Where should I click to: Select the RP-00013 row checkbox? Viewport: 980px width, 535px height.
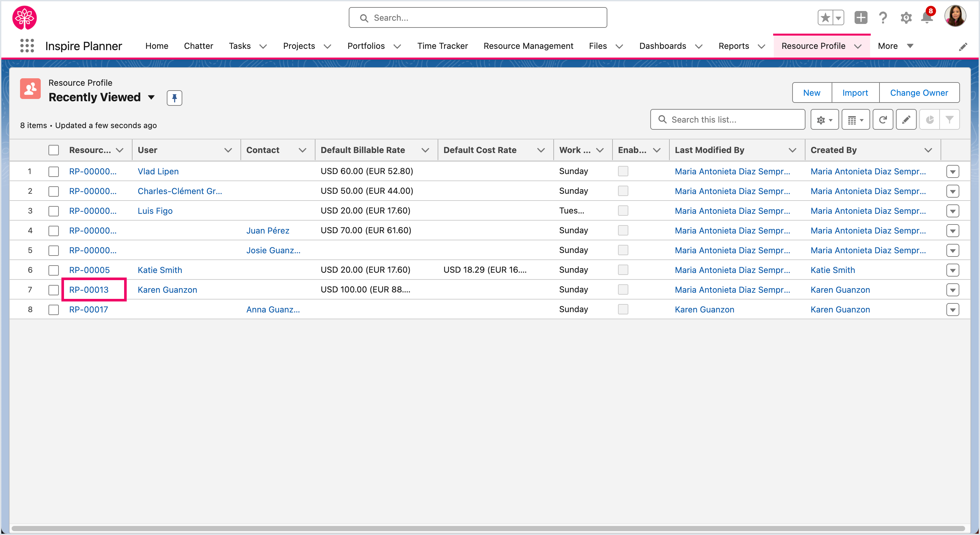pyautogui.click(x=54, y=290)
